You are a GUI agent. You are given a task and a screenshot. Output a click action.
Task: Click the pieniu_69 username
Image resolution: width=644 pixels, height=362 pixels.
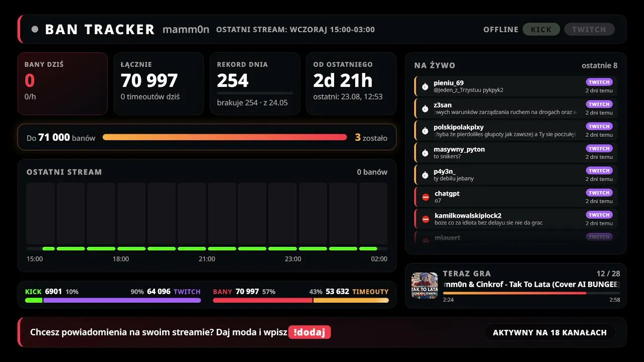pos(449,83)
